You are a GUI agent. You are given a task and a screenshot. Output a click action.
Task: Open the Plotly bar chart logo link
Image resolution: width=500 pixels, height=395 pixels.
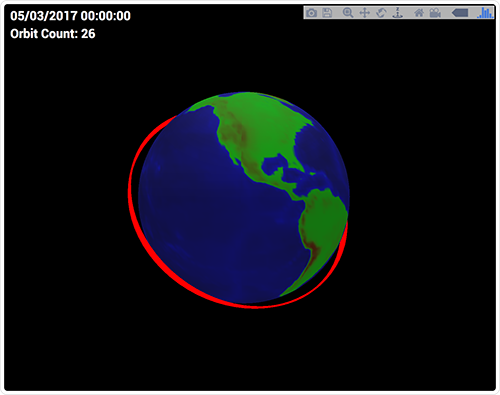point(485,13)
